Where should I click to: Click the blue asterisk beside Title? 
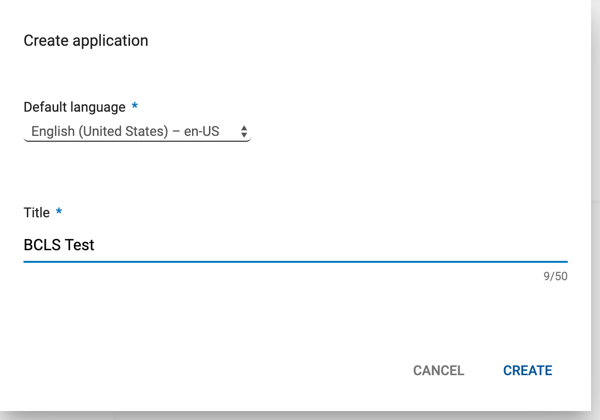click(x=59, y=211)
